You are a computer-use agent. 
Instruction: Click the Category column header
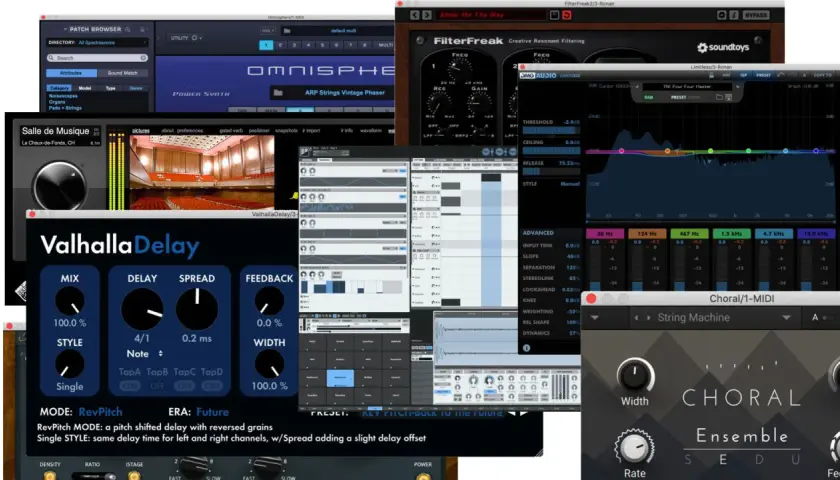click(59, 88)
